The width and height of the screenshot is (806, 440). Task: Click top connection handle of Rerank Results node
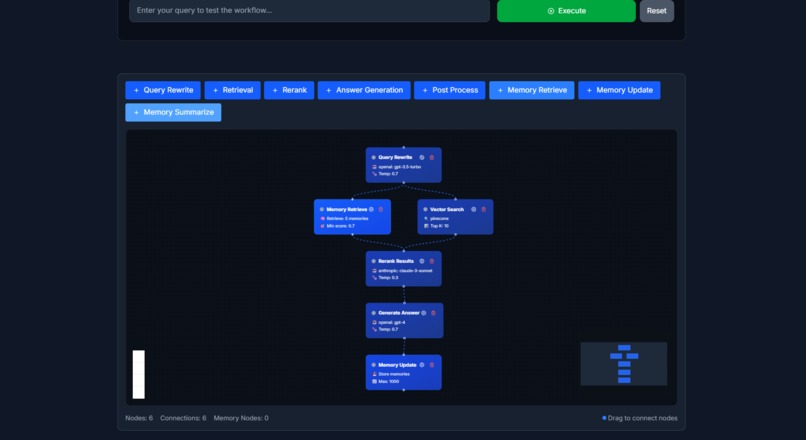(x=404, y=251)
